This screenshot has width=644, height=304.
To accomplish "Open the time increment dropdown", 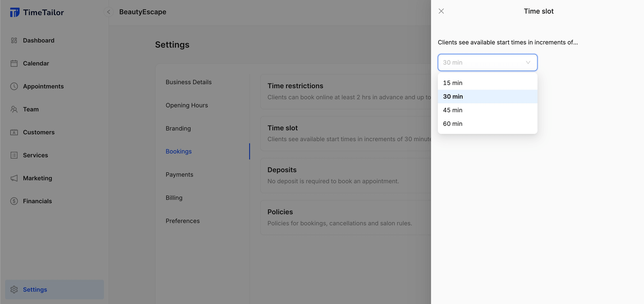I will [487, 63].
